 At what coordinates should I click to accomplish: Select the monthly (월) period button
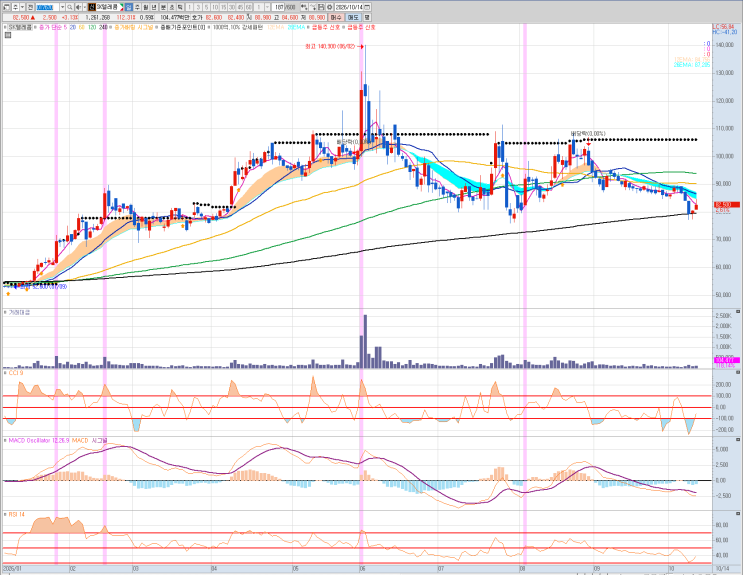[145, 7]
